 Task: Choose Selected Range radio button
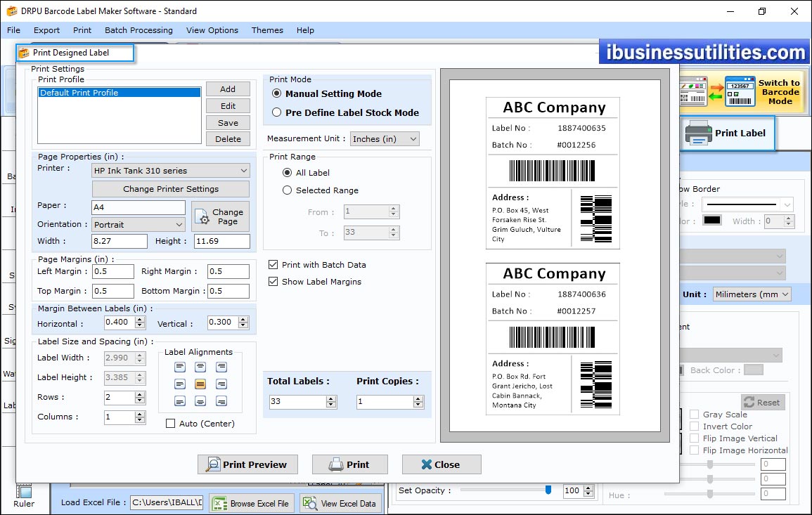click(287, 190)
